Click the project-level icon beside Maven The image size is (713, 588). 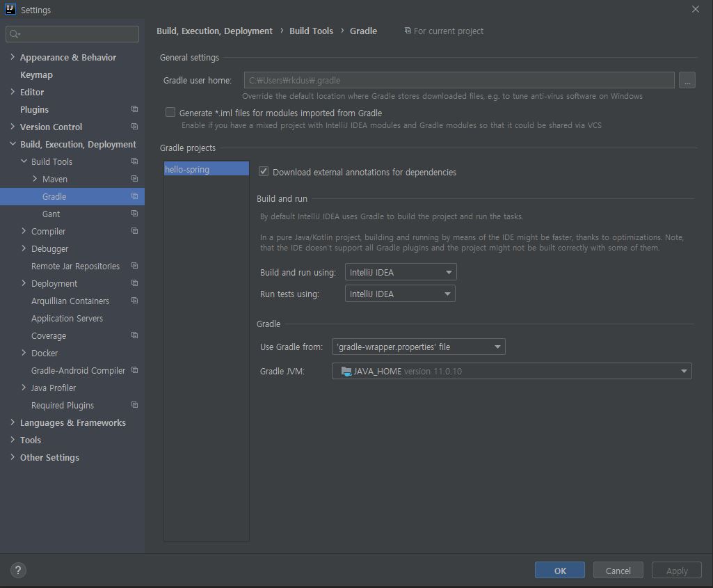pyautogui.click(x=135, y=179)
